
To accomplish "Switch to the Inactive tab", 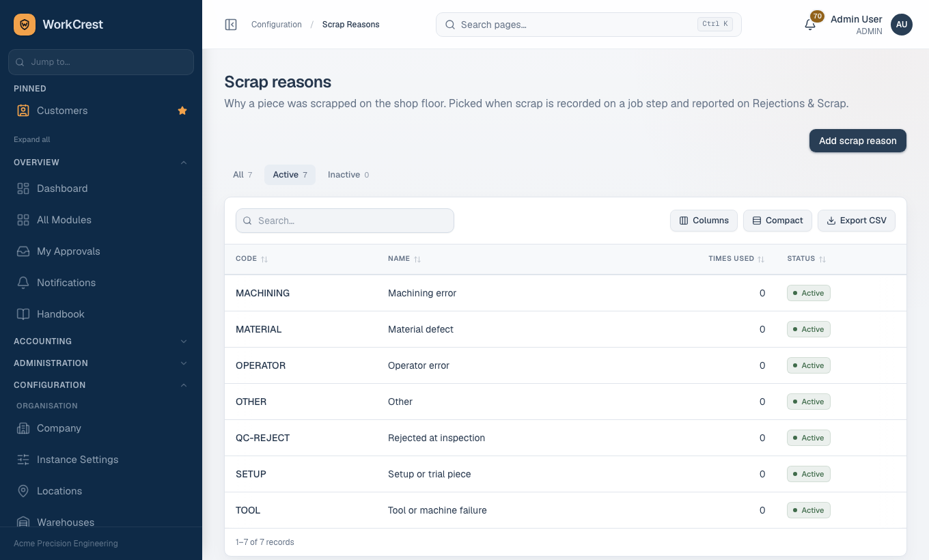I will [x=348, y=175].
